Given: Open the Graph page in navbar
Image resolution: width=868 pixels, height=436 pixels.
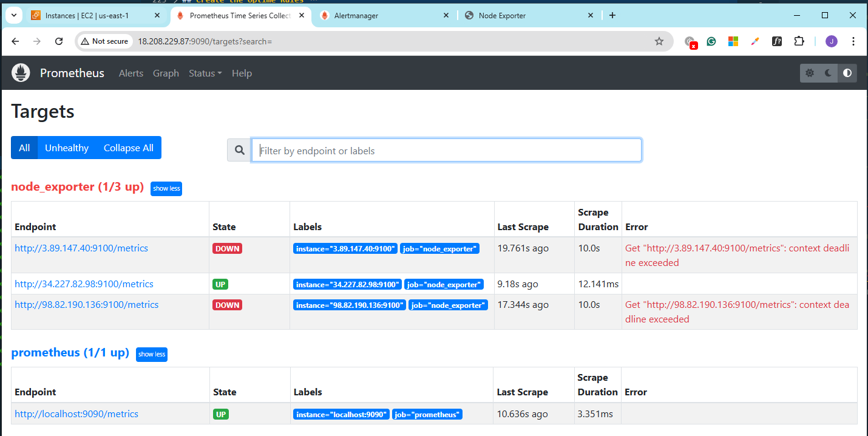Looking at the screenshot, I should 166,73.
